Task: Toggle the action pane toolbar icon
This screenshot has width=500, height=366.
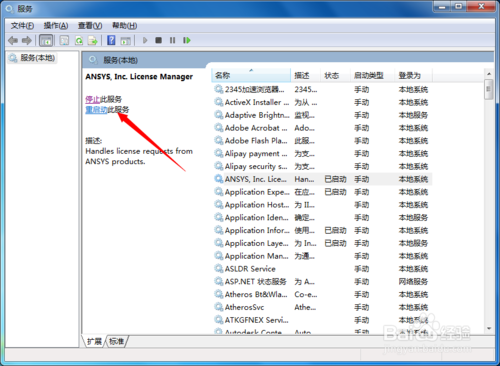Action: (125, 41)
